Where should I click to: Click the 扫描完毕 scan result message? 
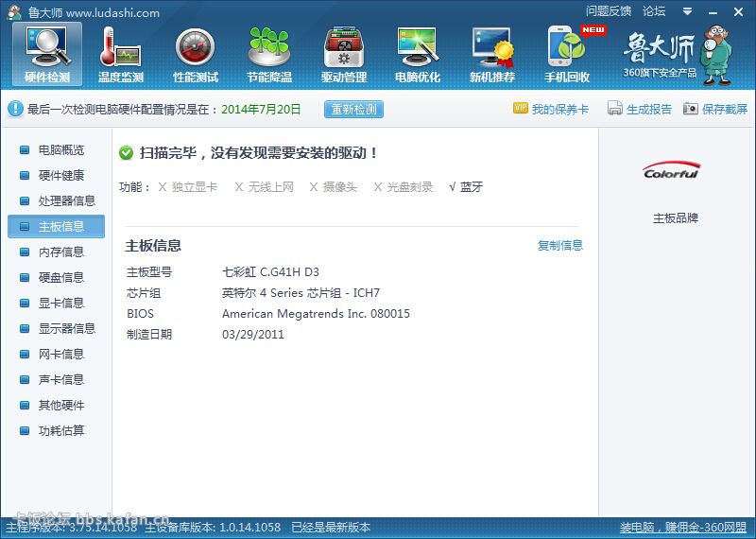259,153
